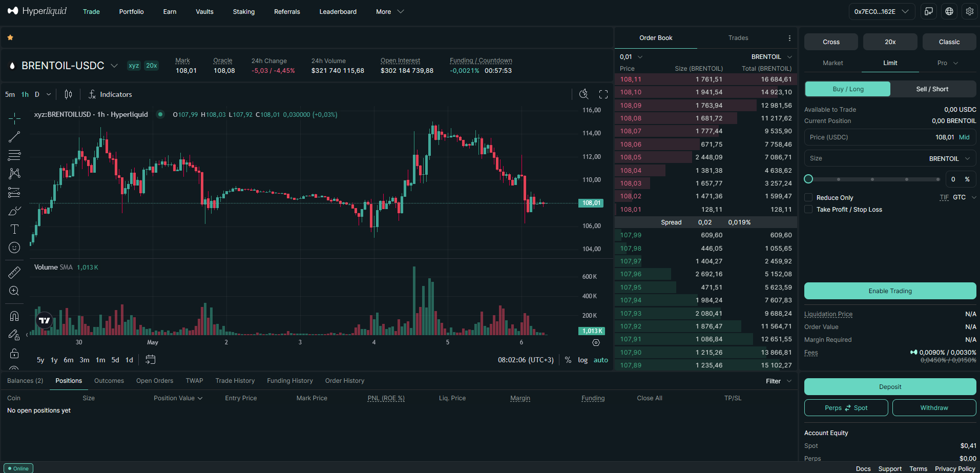Screen dimensions: 980x473
Task: Open the Leaderboard page
Action: click(x=338, y=11)
